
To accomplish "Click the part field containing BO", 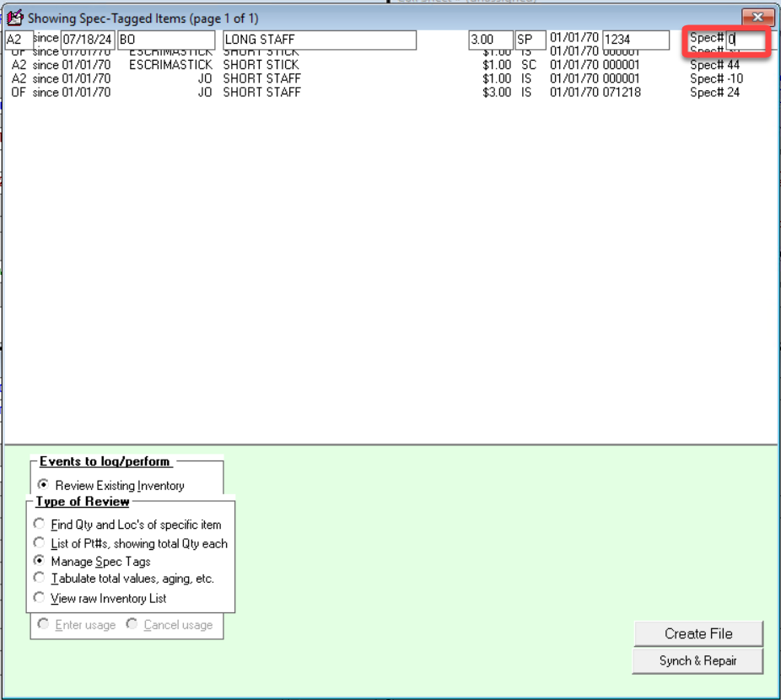I will click(x=166, y=40).
